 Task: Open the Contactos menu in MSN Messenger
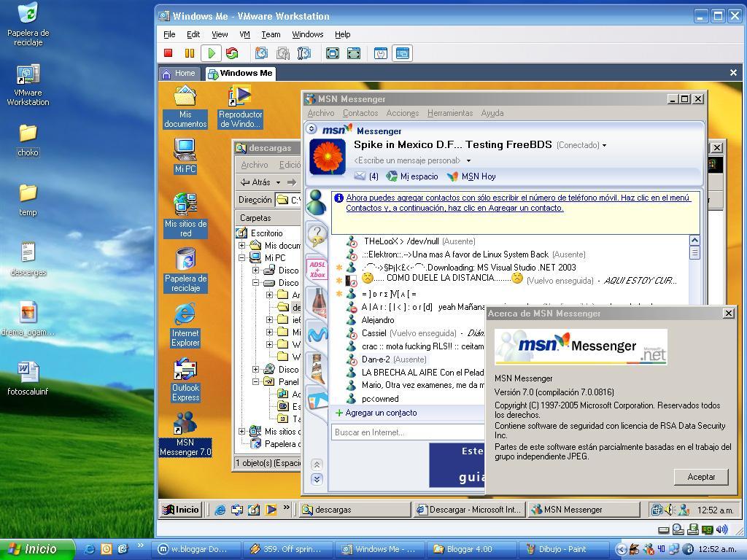tap(360, 113)
